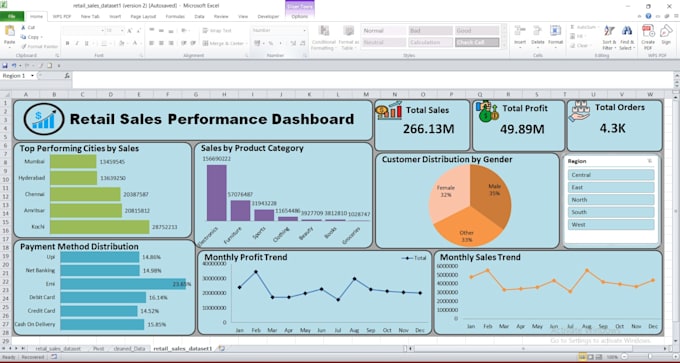Open the Format cells menu icon

click(x=555, y=31)
